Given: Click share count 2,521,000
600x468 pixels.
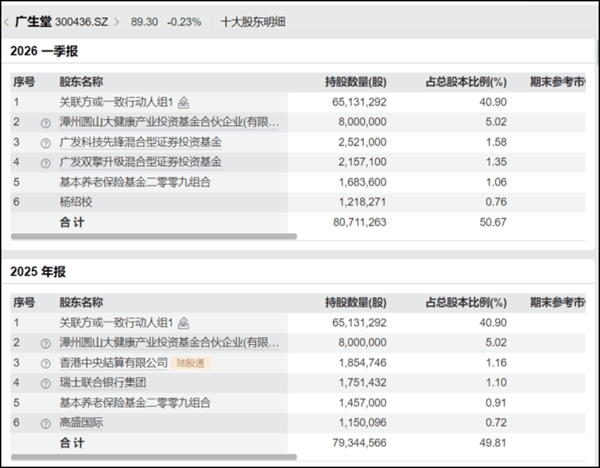Looking at the screenshot, I should pyautogui.click(x=362, y=142).
